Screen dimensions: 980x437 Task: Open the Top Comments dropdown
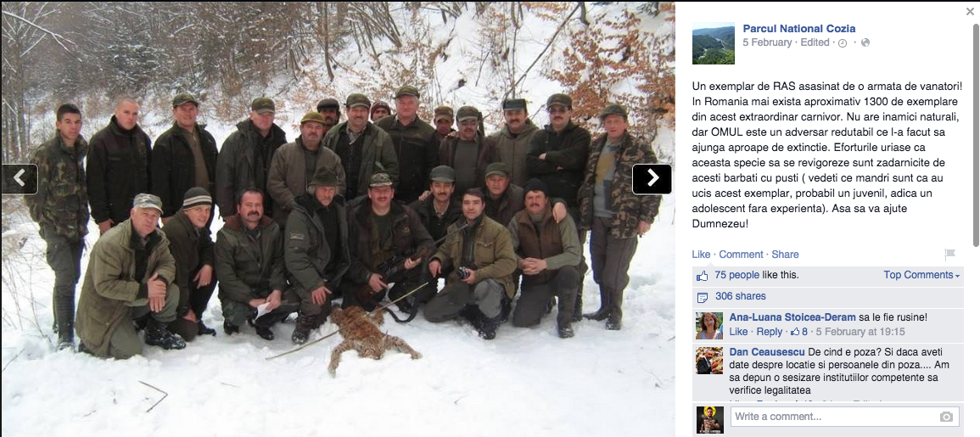pyautogui.click(x=921, y=275)
